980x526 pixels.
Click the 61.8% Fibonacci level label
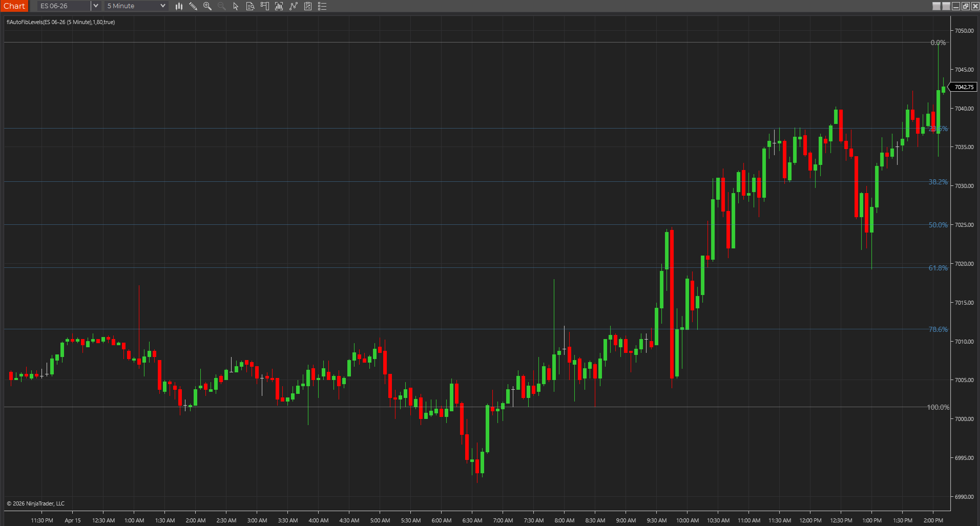(937, 267)
